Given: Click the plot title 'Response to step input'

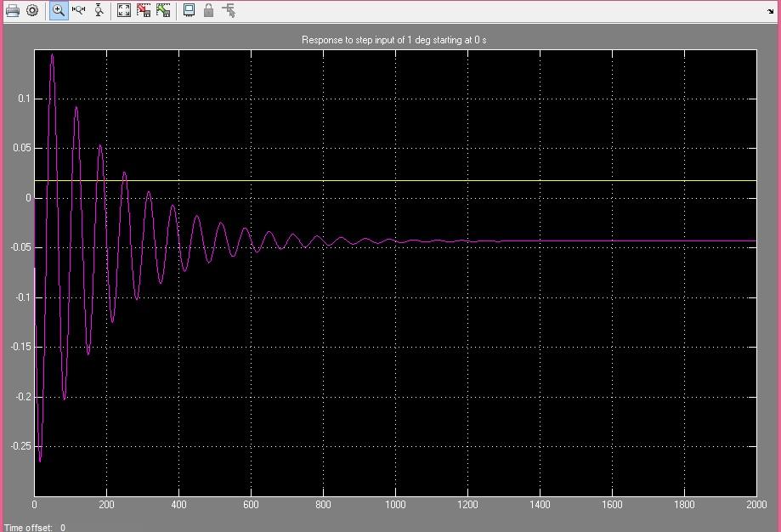Looking at the screenshot, I should click(394, 40).
